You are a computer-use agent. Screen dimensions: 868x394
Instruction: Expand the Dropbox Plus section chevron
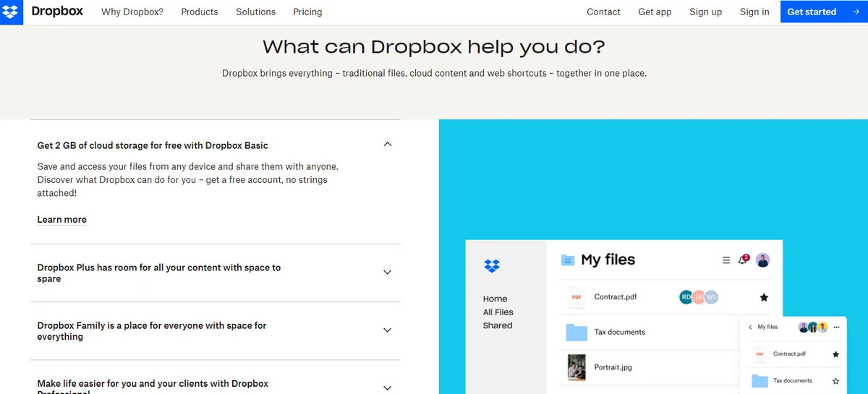click(387, 273)
